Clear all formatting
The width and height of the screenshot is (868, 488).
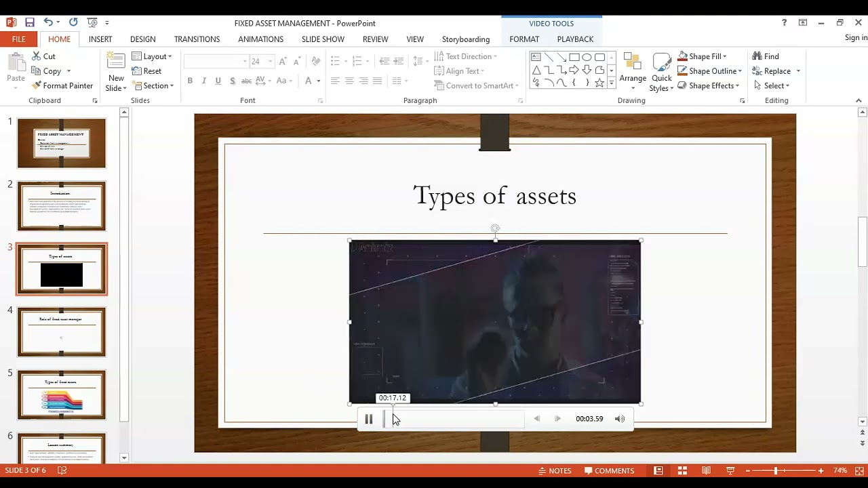[x=316, y=62]
